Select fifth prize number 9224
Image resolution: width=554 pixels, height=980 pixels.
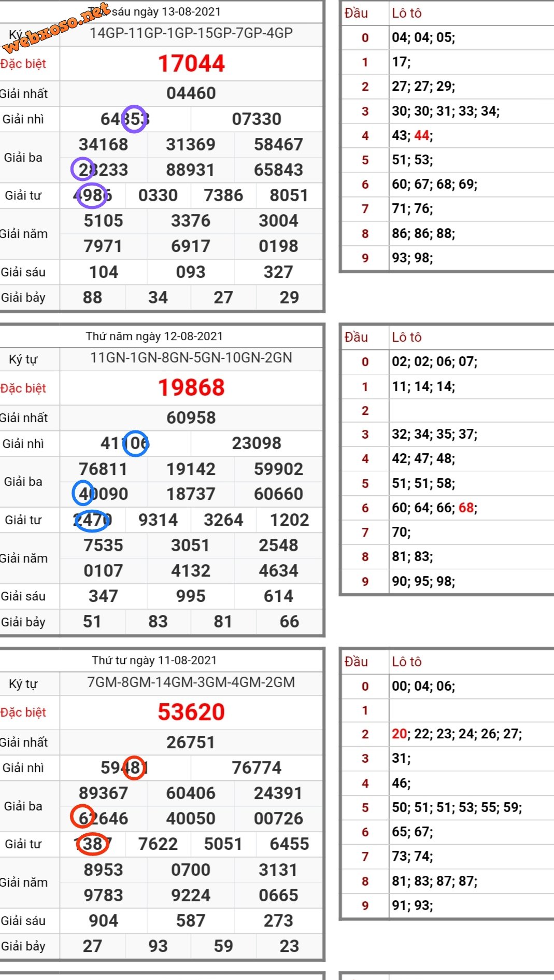(x=191, y=895)
